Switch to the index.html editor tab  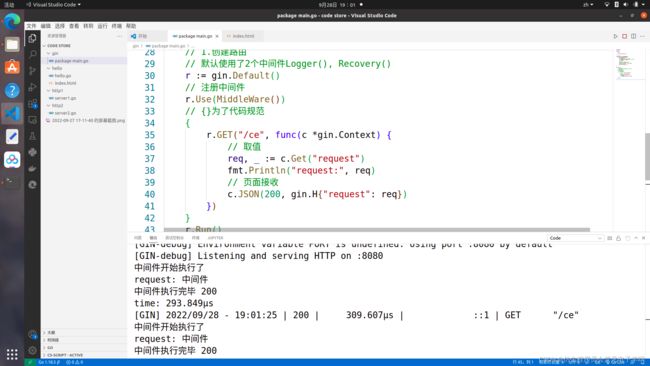point(243,36)
